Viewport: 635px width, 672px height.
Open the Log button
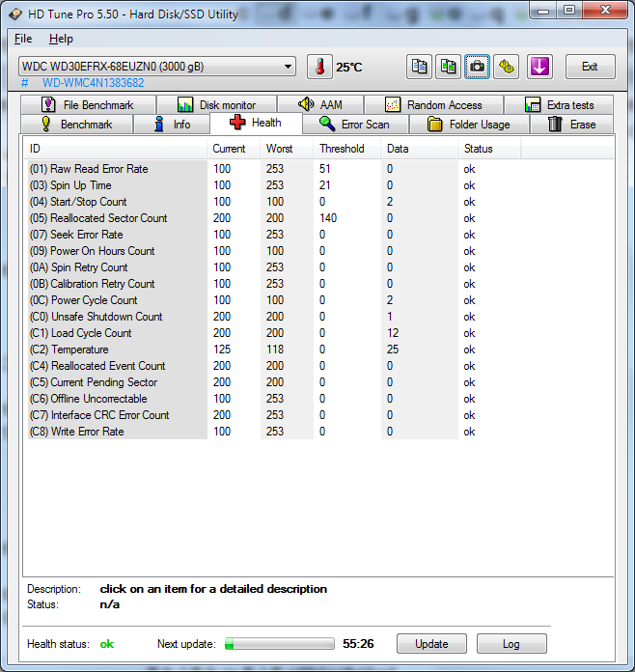[x=511, y=644]
